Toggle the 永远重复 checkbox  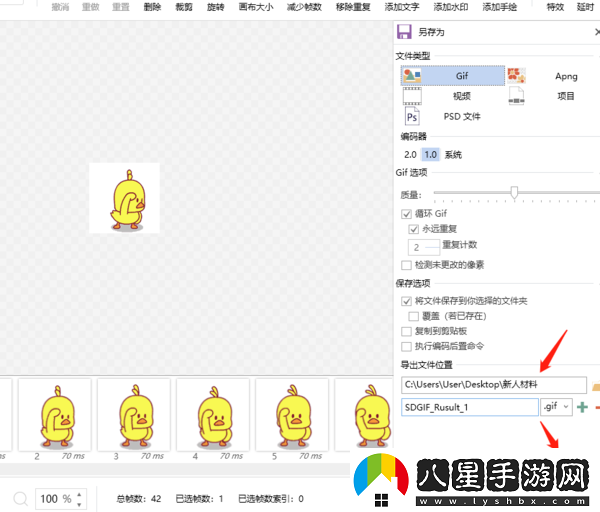[x=413, y=229]
